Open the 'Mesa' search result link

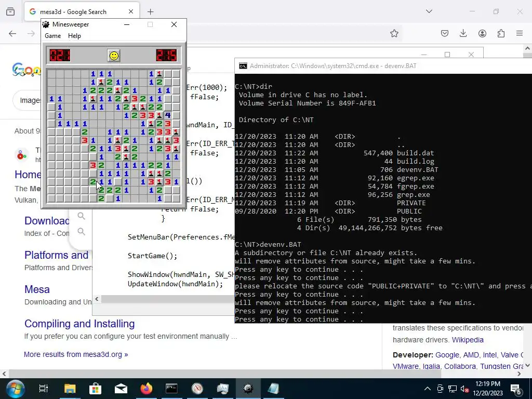pos(37,289)
